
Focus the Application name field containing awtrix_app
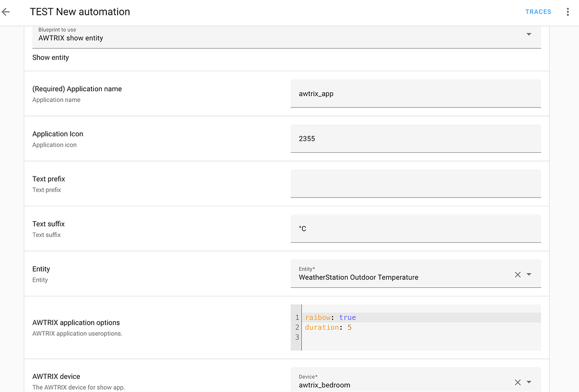(x=416, y=93)
